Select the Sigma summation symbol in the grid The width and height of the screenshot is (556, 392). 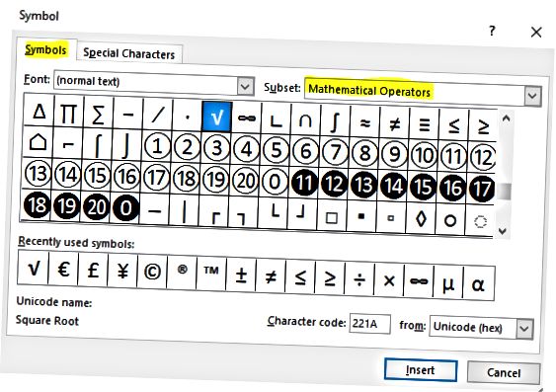[x=98, y=115]
